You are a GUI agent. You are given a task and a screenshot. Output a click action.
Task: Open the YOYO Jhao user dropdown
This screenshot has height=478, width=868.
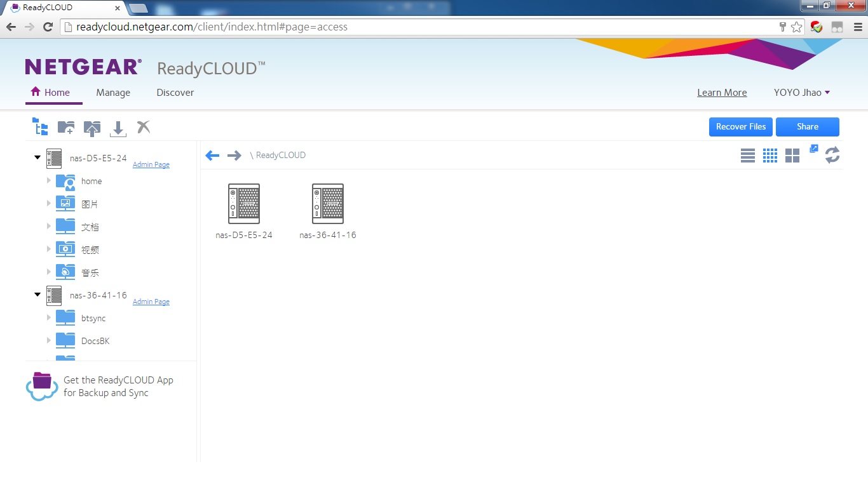(x=802, y=92)
